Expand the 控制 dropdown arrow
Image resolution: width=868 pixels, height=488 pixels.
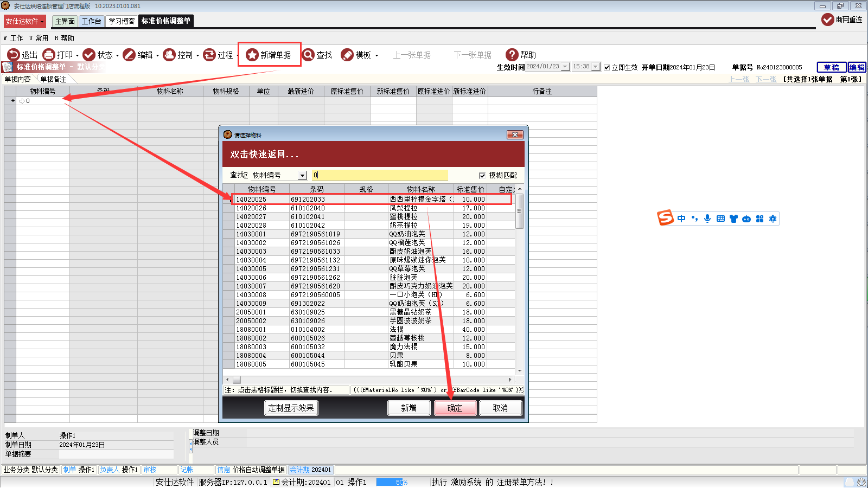[197, 55]
